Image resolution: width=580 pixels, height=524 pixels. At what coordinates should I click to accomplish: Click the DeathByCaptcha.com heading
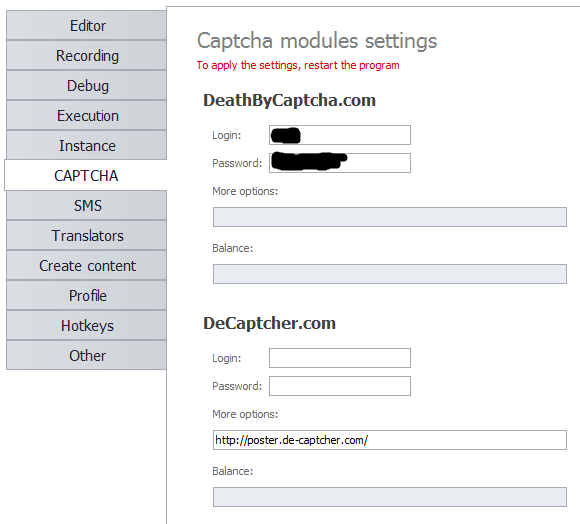289,101
